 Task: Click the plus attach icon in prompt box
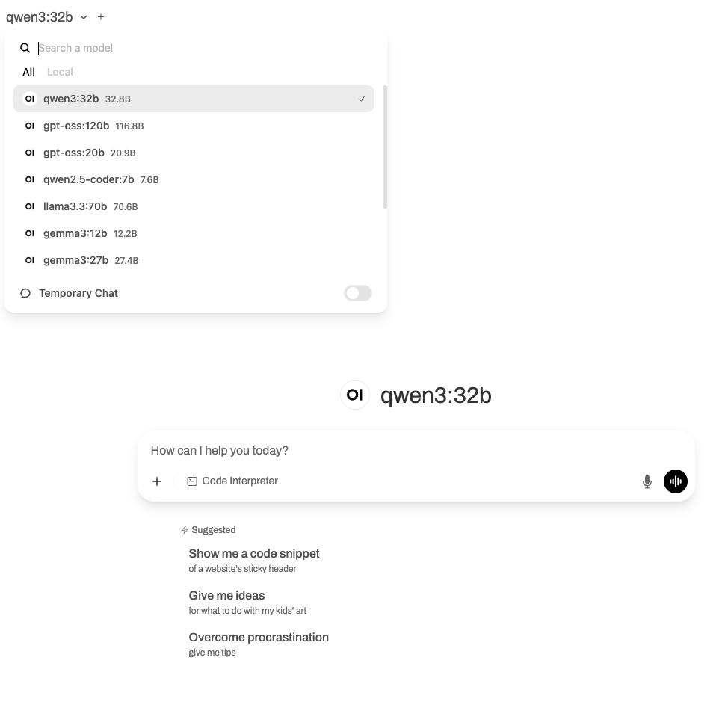click(x=157, y=481)
